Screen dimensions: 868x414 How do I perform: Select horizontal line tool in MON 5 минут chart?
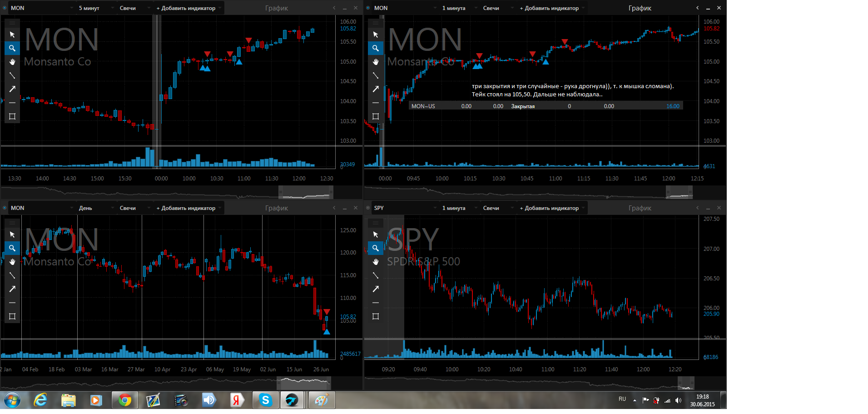tap(12, 103)
